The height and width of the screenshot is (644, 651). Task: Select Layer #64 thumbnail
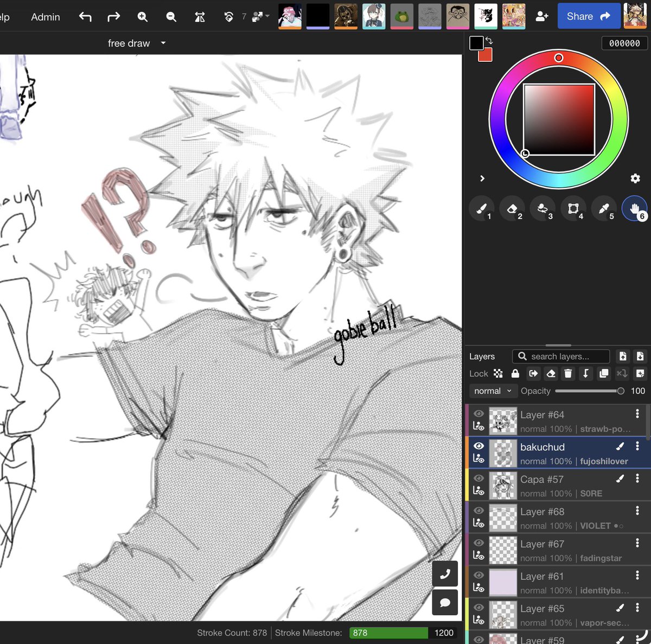click(503, 421)
